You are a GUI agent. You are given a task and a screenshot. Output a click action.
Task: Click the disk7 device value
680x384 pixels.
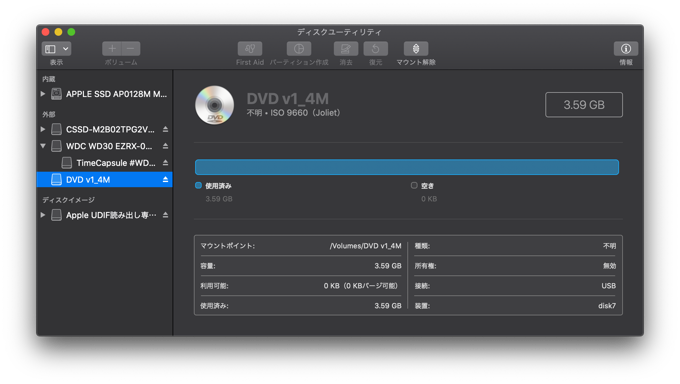pyautogui.click(x=607, y=306)
